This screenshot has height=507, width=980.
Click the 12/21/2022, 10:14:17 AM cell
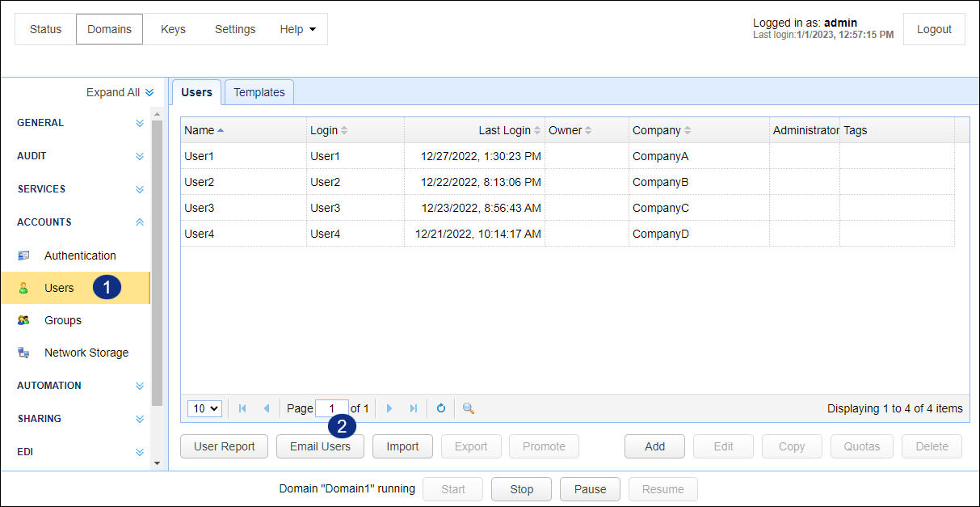474,234
